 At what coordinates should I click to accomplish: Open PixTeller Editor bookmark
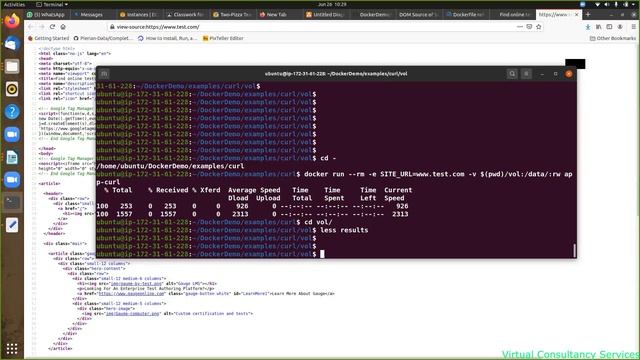click(x=223, y=38)
